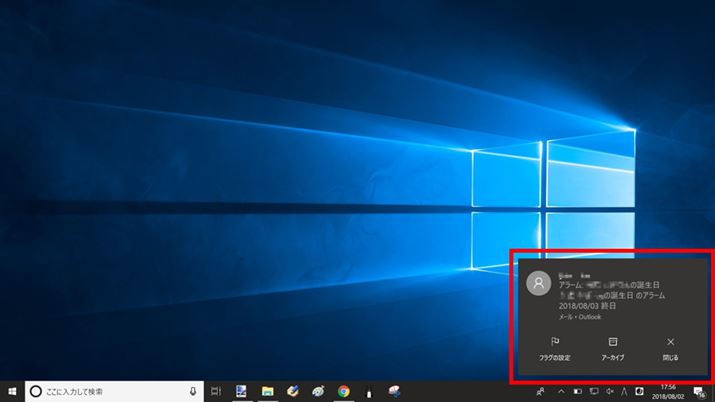Archive the mail with the アーカイブ button
This screenshot has width=715, height=402.
pos(613,348)
